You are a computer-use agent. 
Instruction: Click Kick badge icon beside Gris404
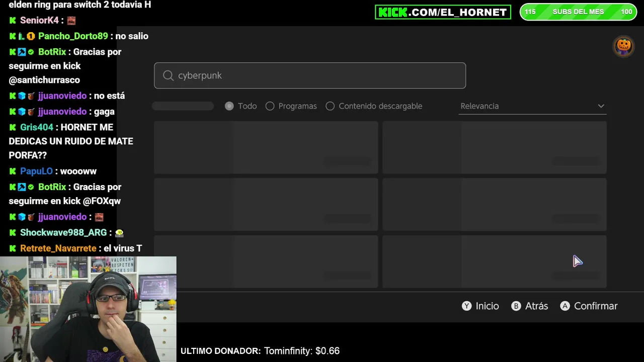tap(13, 127)
